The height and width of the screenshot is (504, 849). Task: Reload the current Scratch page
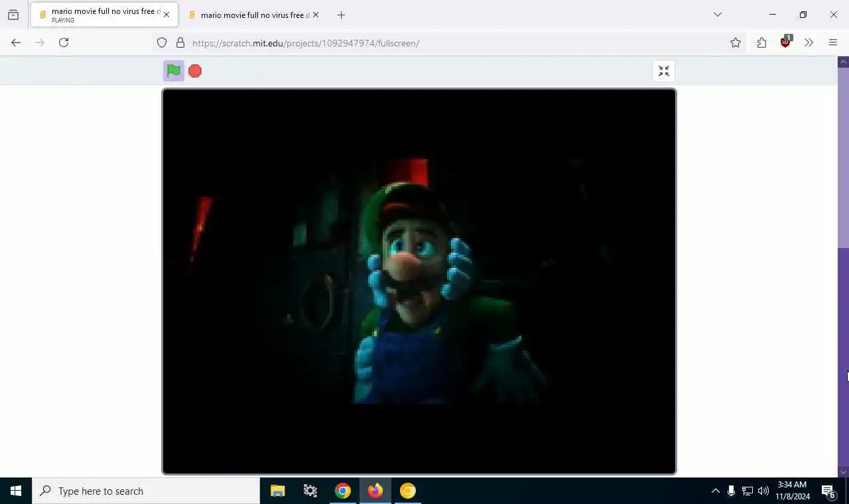point(64,42)
